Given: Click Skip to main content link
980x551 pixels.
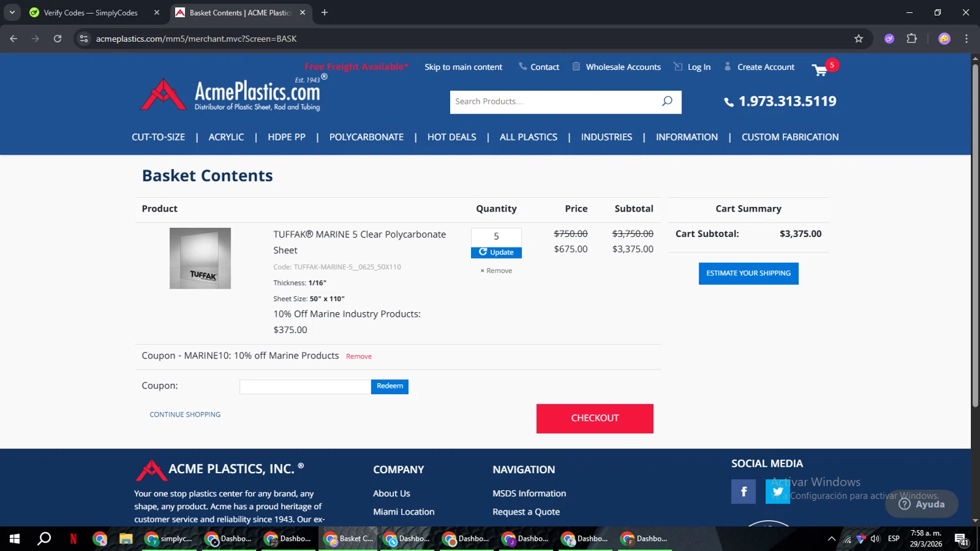Looking at the screenshot, I should click(463, 67).
